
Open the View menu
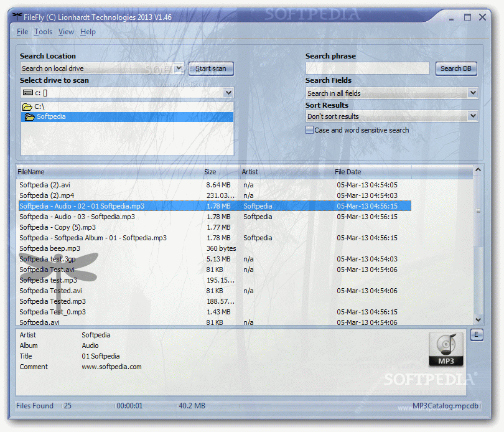pyautogui.click(x=66, y=32)
